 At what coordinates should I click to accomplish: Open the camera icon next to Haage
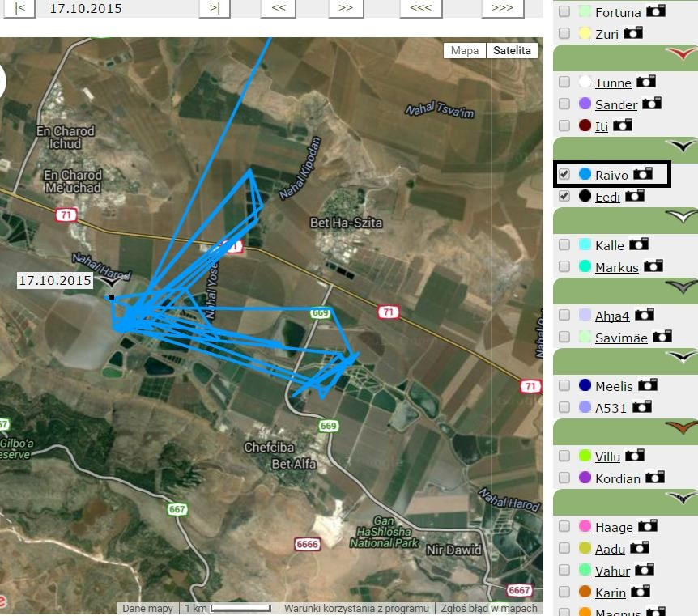(x=647, y=526)
